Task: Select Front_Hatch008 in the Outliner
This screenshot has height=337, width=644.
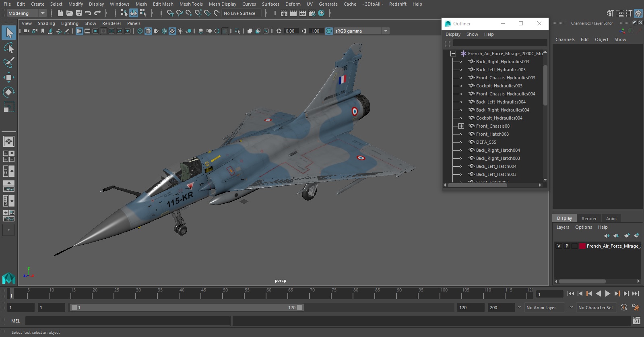Action: (492, 134)
